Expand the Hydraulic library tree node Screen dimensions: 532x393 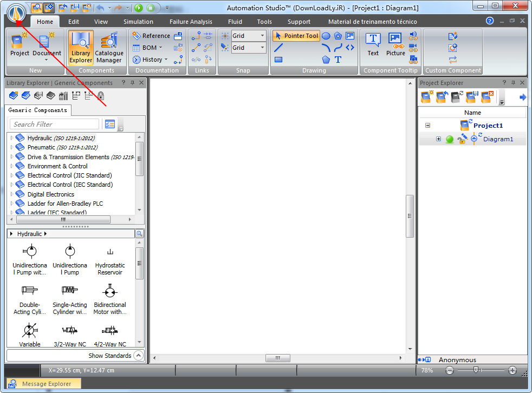click(x=12, y=138)
